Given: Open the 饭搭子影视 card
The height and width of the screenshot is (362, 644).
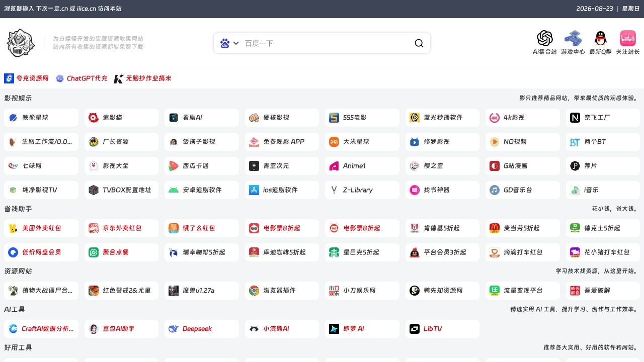Looking at the screenshot, I should 202,142.
